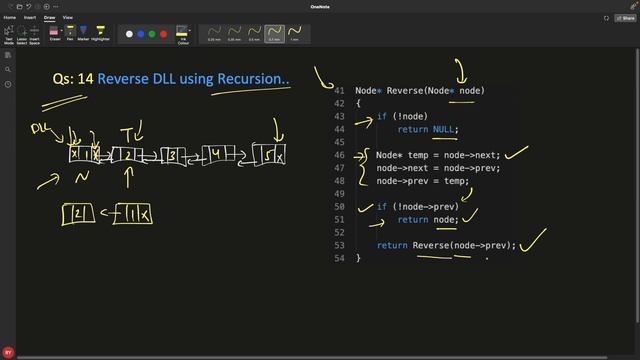Click code line 'if (!node->prev)'

point(418,207)
